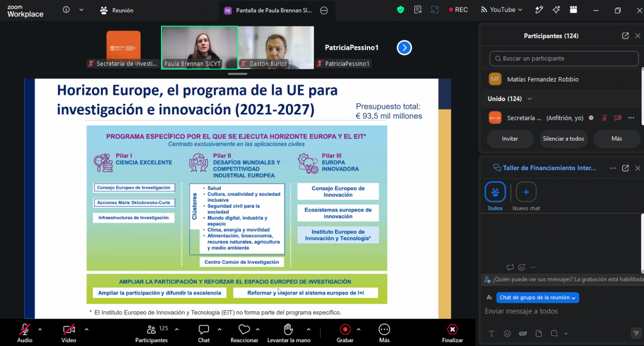Viewport: 644px width, 346px height.
Task: Click the reply in thread icon
Action: (510, 267)
